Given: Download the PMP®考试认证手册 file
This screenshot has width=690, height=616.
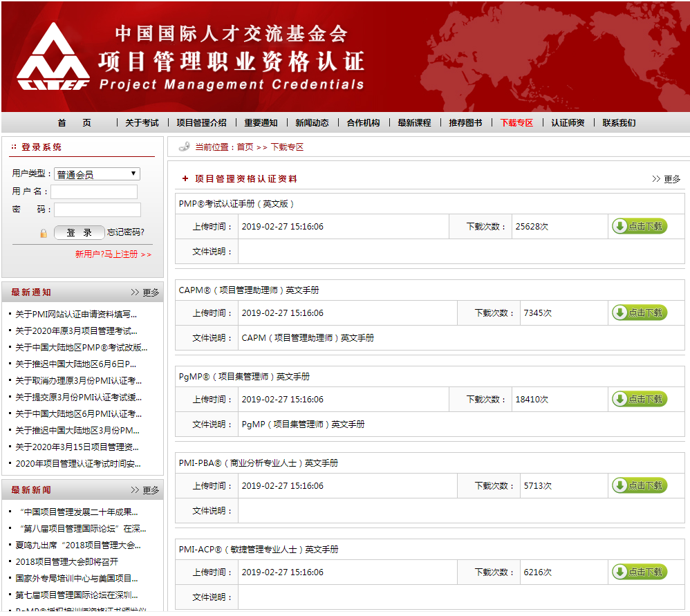Looking at the screenshot, I should point(640,227).
